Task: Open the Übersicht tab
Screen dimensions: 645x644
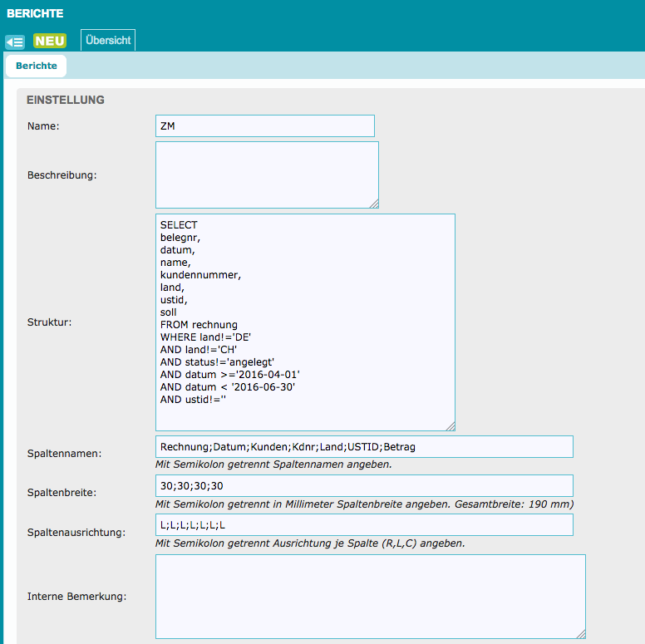Action: (108, 41)
